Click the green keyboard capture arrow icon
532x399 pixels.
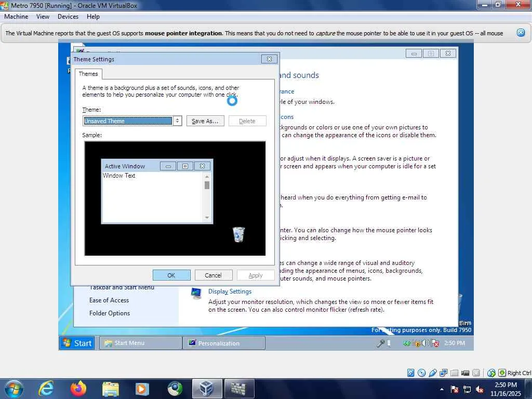pyautogui.click(x=502, y=373)
